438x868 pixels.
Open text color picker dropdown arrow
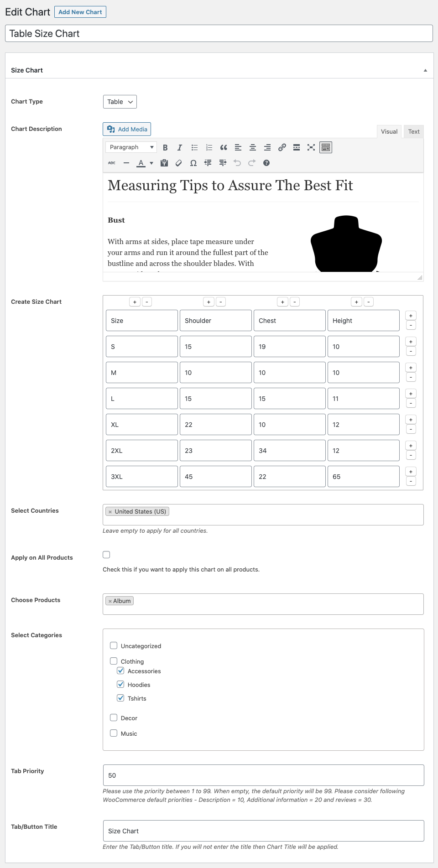(x=151, y=163)
